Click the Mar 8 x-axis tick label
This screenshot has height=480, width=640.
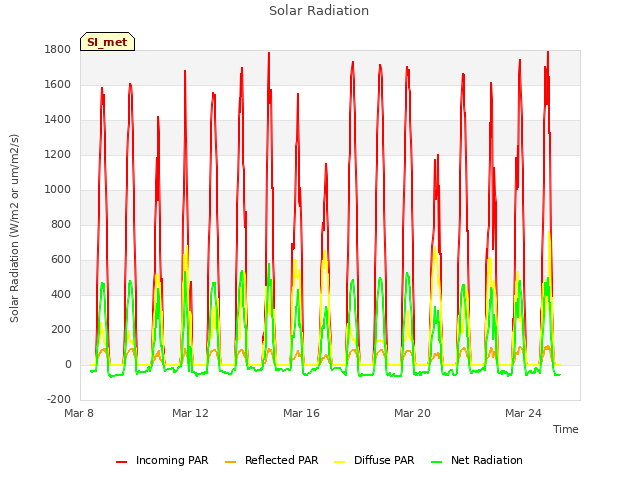click(79, 413)
